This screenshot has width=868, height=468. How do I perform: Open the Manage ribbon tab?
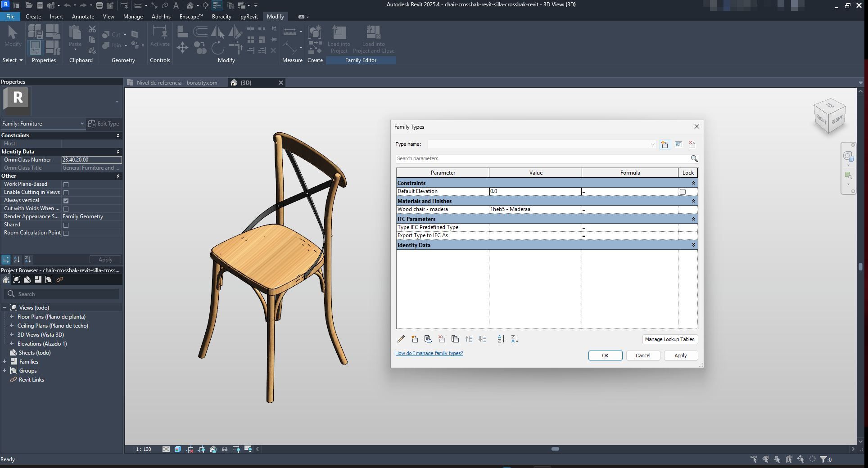point(133,17)
